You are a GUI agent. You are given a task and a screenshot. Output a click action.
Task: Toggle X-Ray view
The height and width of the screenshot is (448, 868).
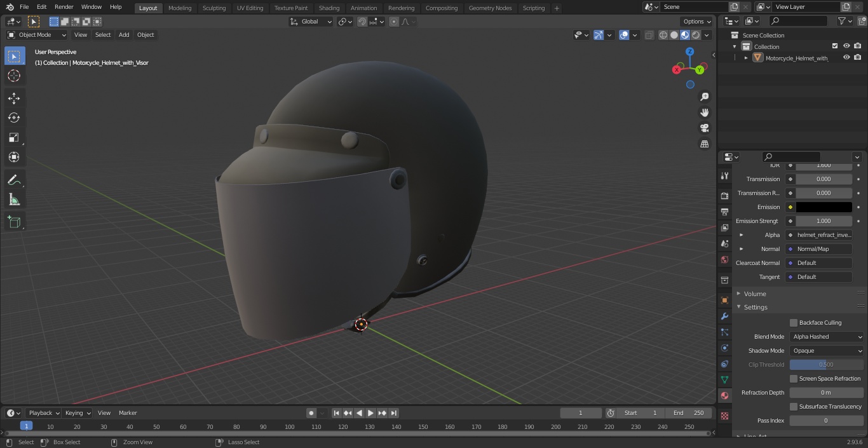[649, 35]
